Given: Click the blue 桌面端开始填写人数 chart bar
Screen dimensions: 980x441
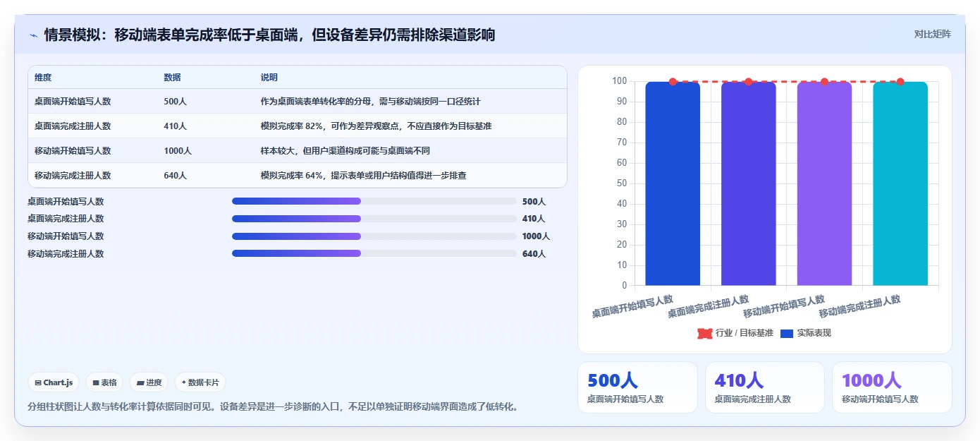Looking at the screenshot, I should (673, 183).
